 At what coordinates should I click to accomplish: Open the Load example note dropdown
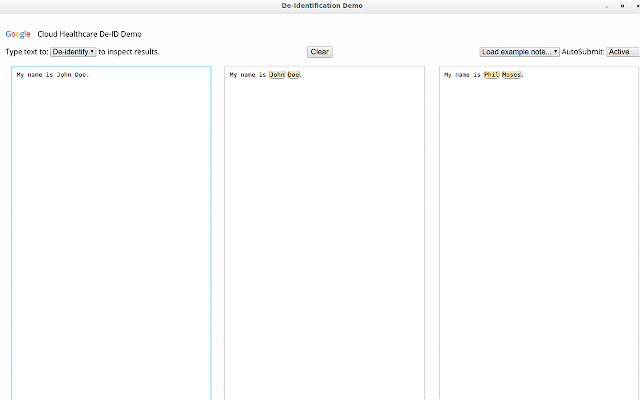(519, 52)
